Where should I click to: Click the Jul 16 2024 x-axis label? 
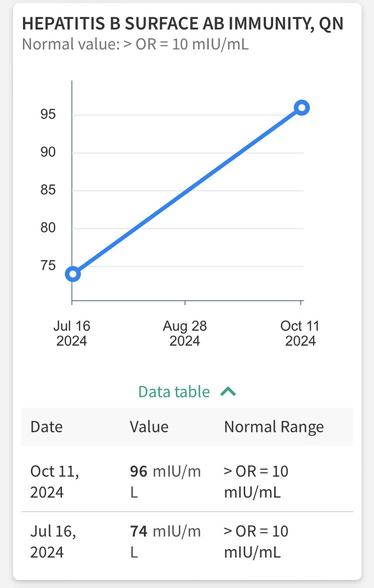71,332
